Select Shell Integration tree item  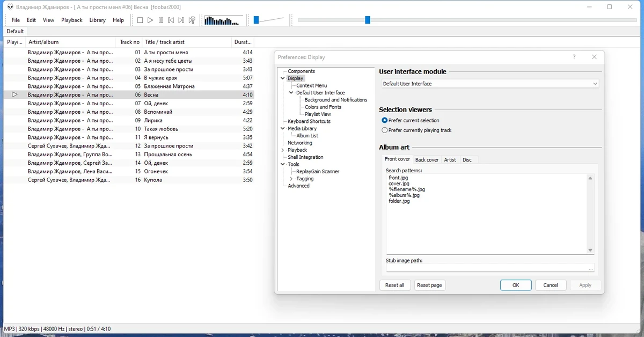305,157
